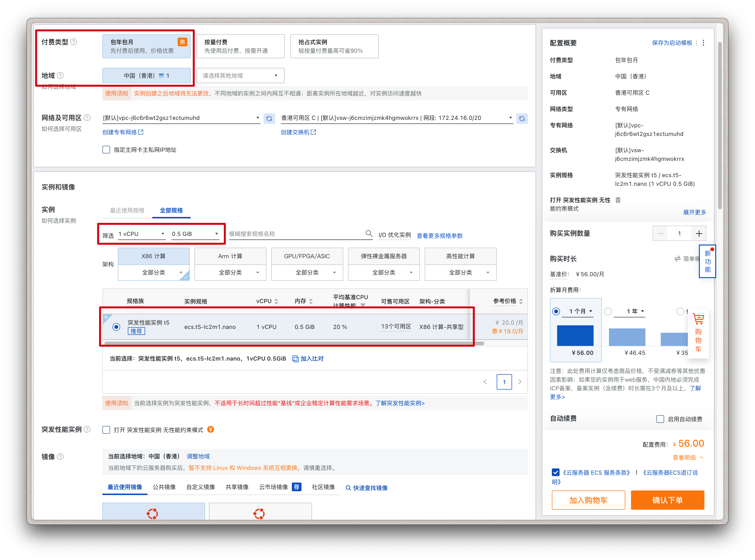
Task: Switch to the 全部规格 tab
Action: 171,210
